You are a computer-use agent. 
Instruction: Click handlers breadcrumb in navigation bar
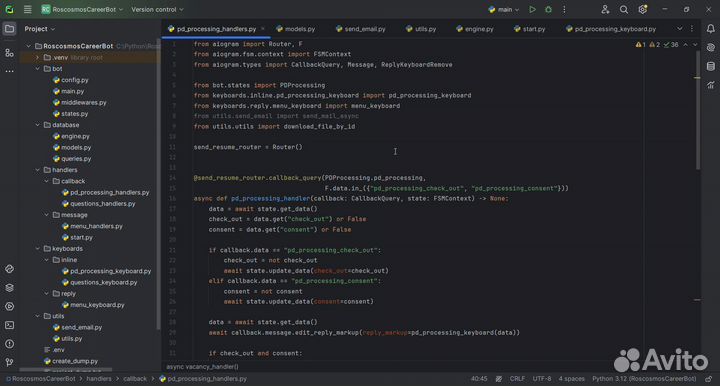click(99, 379)
